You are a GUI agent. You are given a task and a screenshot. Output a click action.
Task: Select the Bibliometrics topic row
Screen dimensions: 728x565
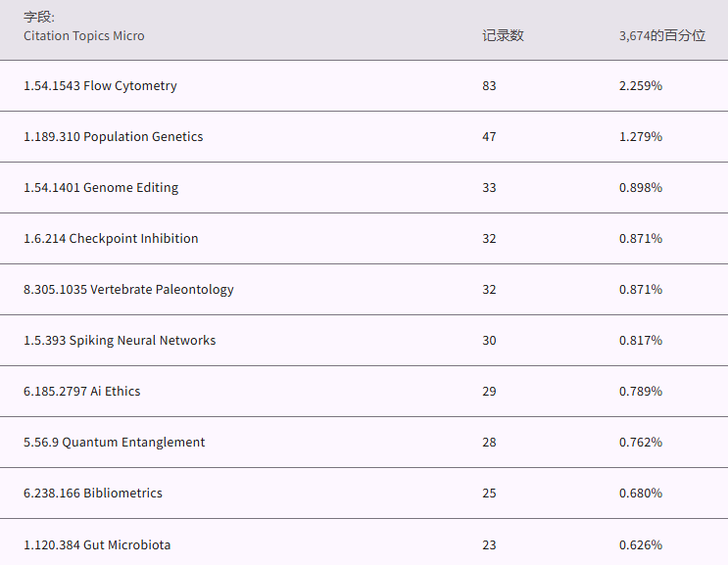point(93,494)
